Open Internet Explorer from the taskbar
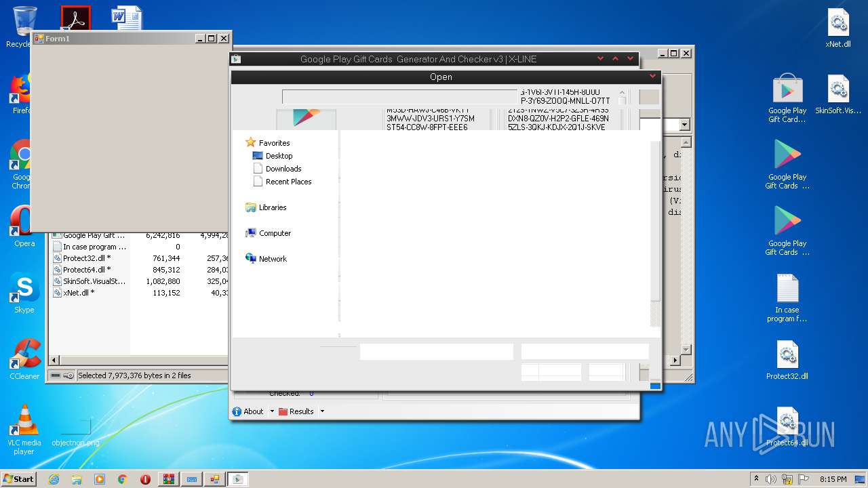The image size is (868, 488). [54, 479]
